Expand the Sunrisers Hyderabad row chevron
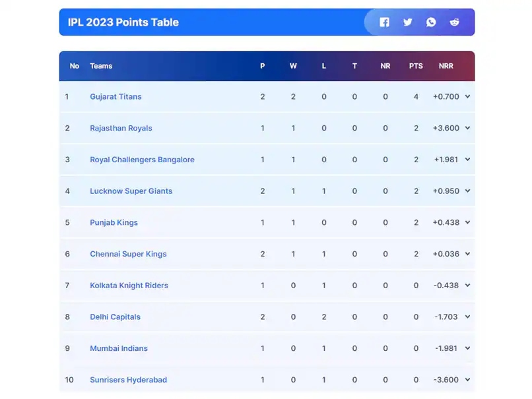The height and width of the screenshot is (399, 532). coord(467,380)
